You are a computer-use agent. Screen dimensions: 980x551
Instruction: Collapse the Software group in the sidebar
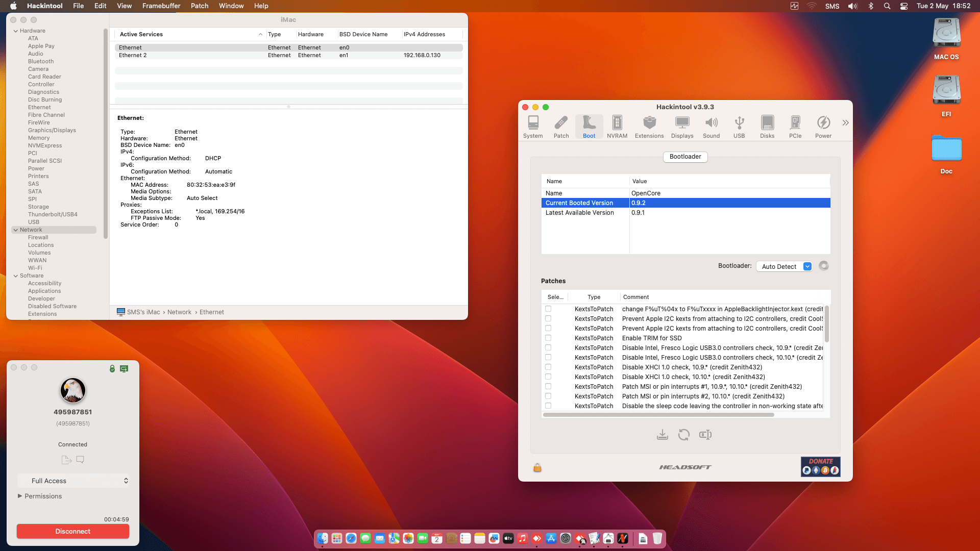pyautogui.click(x=16, y=276)
